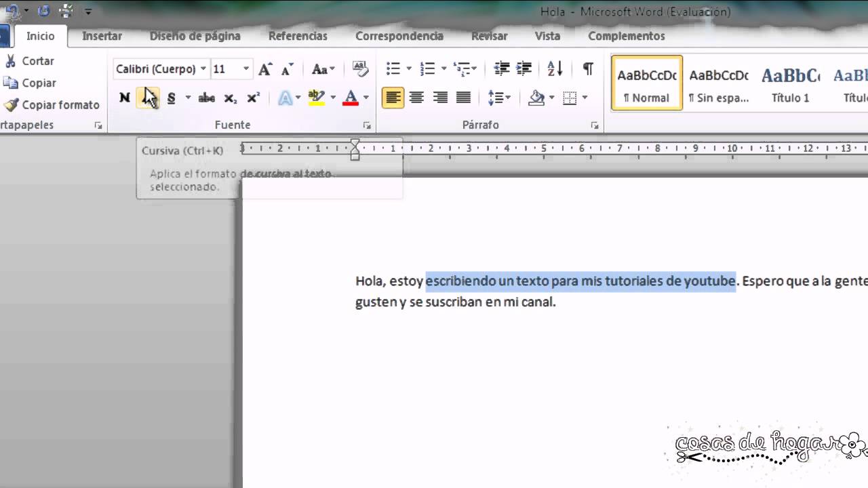Toggle the show paragraph marks (¶) button
Image resolution: width=868 pixels, height=488 pixels.
pyautogui.click(x=588, y=69)
